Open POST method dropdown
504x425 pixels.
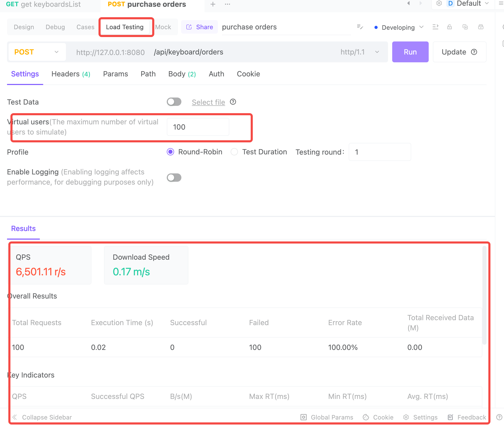(37, 52)
